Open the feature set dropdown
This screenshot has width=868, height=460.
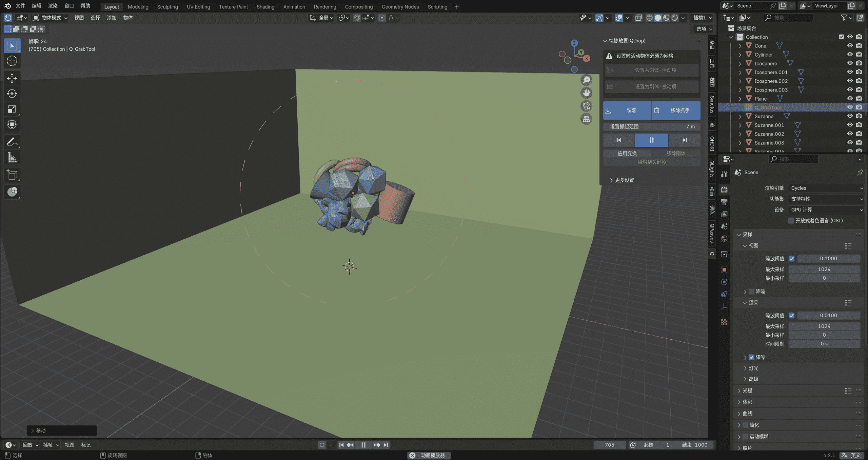tap(826, 199)
